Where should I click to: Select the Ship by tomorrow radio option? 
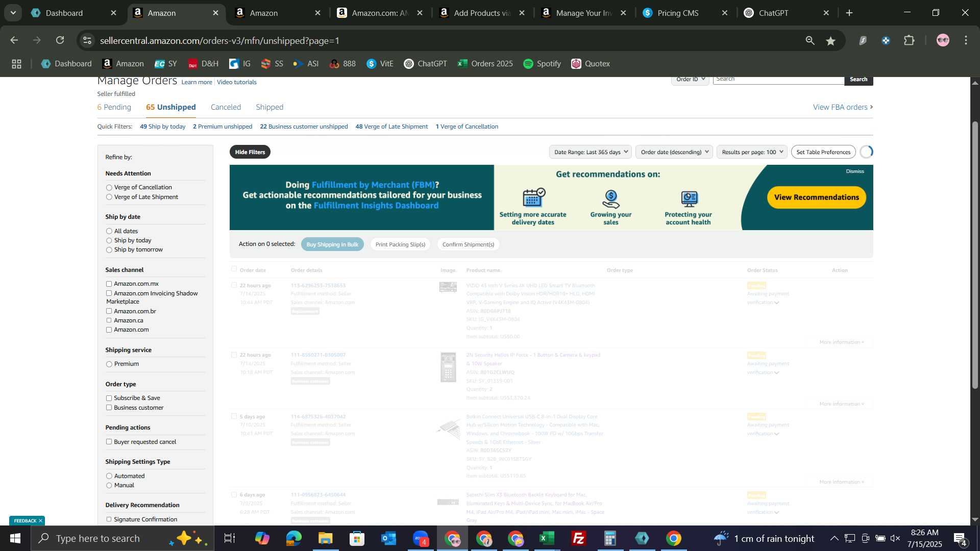point(109,250)
